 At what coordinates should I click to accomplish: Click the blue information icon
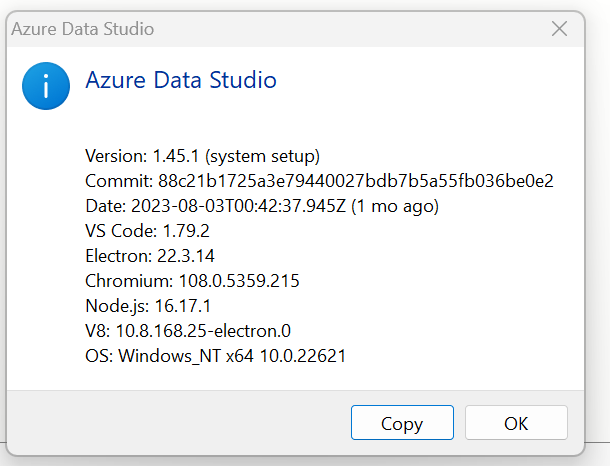46,87
